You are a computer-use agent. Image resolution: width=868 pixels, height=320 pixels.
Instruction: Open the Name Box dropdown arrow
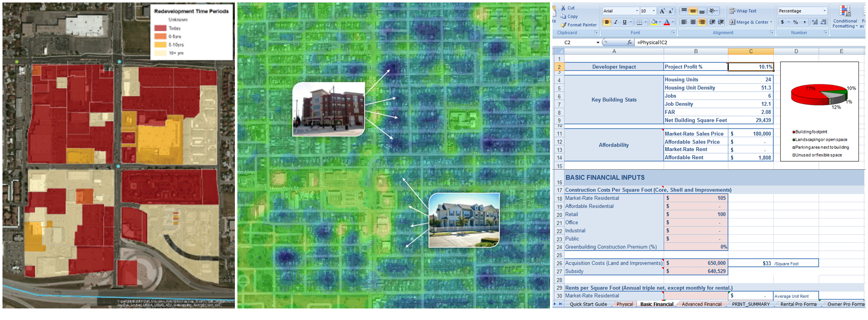tap(598, 43)
